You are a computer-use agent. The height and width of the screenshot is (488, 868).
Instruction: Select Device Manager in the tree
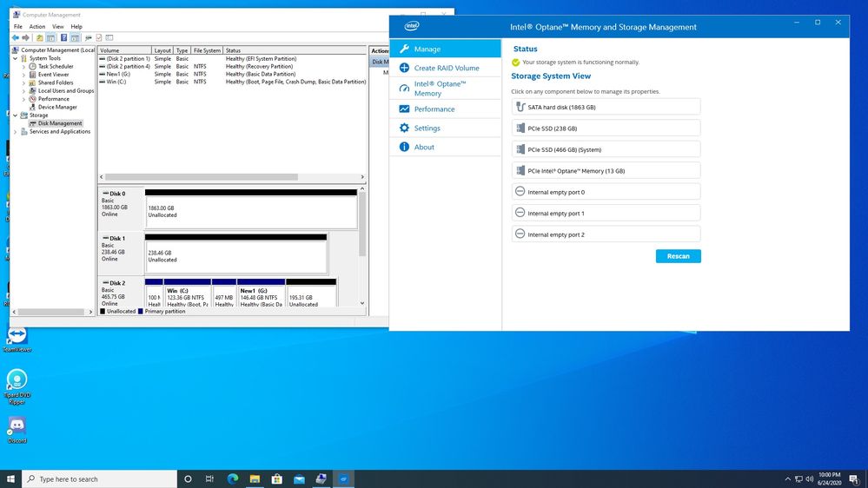tap(57, 107)
